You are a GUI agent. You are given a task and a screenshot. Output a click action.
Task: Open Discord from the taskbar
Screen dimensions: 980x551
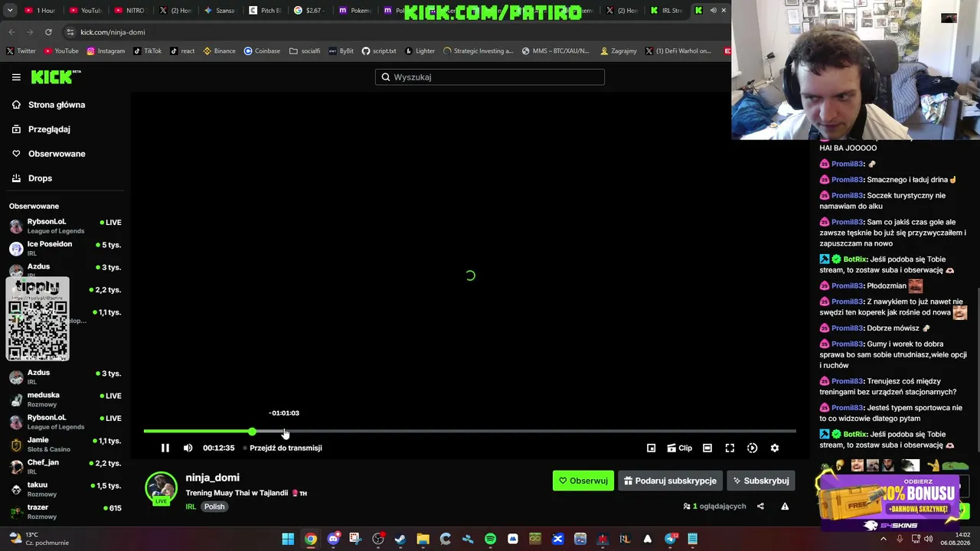(333, 540)
